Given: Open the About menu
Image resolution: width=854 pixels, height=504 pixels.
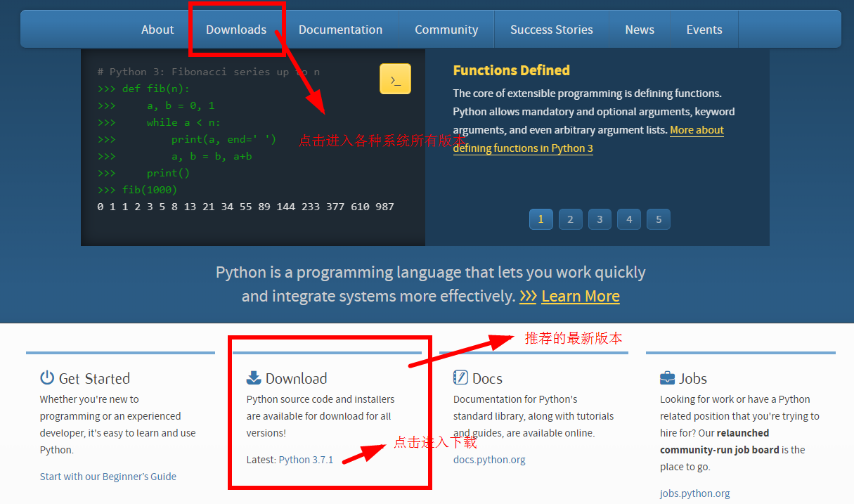Looking at the screenshot, I should [157, 30].
